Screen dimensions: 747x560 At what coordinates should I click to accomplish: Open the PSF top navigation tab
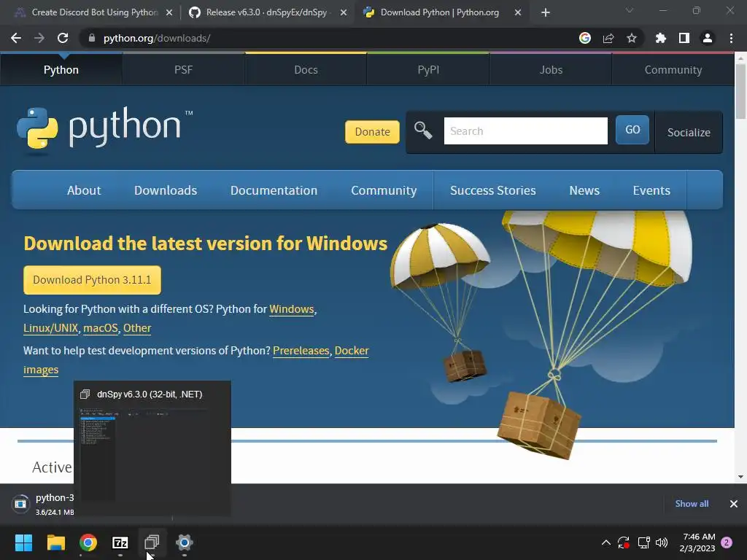click(183, 69)
